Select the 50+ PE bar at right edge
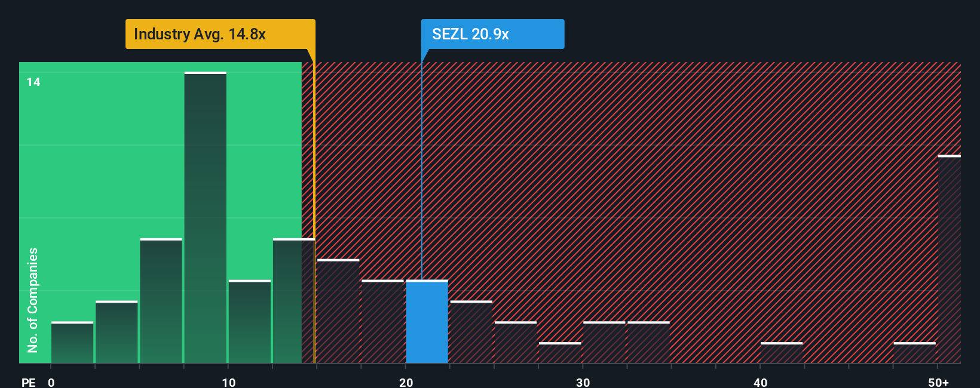Image resolution: width=980 pixels, height=388 pixels. [949, 260]
